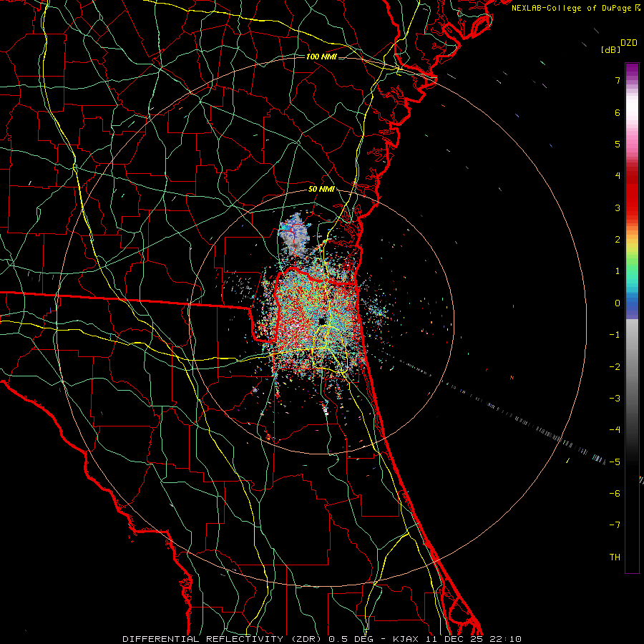The height and width of the screenshot is (644, 644).
Task: Click the TH threshold label on legend
Action: pyautogui.click(x=615, y=557)
